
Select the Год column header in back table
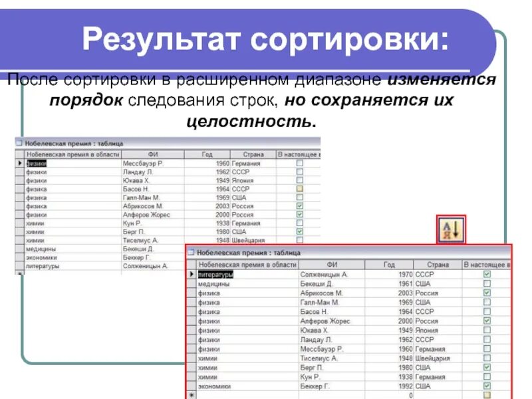207,154
